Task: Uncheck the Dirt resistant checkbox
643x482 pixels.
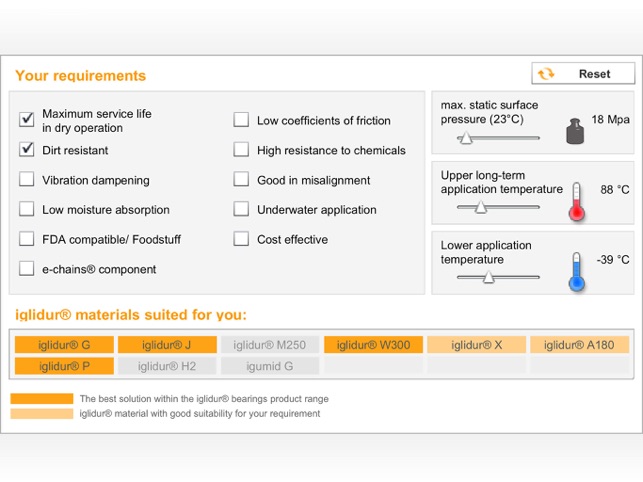Action: pos(27,150)
